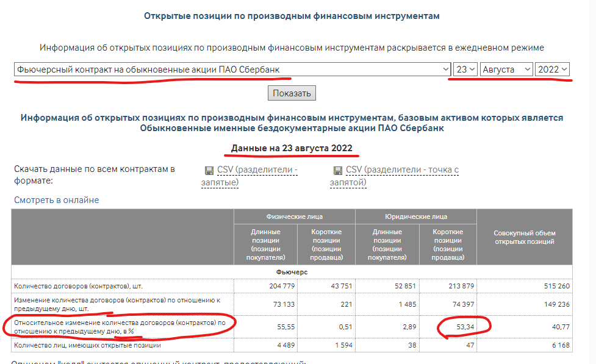Click floppy icon beside semicolon CSV link
The width and height of the screenshot is (596, 364).
point(337,170)
